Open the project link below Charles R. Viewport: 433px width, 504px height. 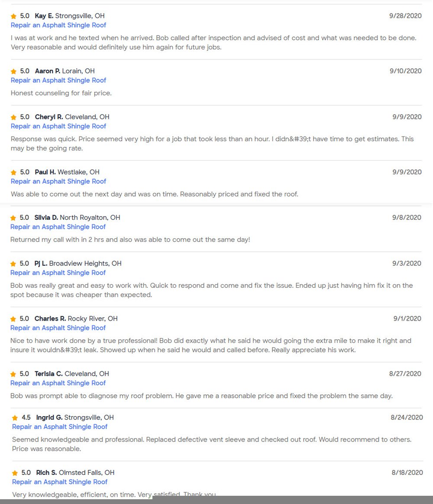point(58,328)
